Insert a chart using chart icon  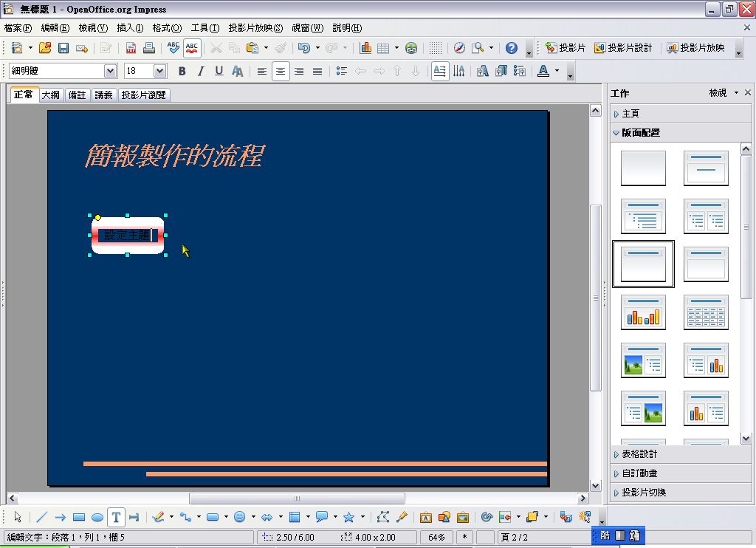coord(365,48)
